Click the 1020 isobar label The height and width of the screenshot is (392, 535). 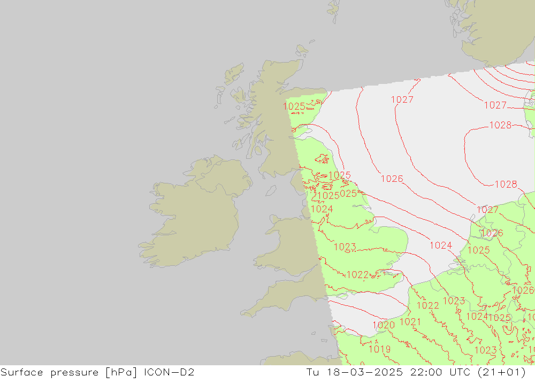[384, 325]
